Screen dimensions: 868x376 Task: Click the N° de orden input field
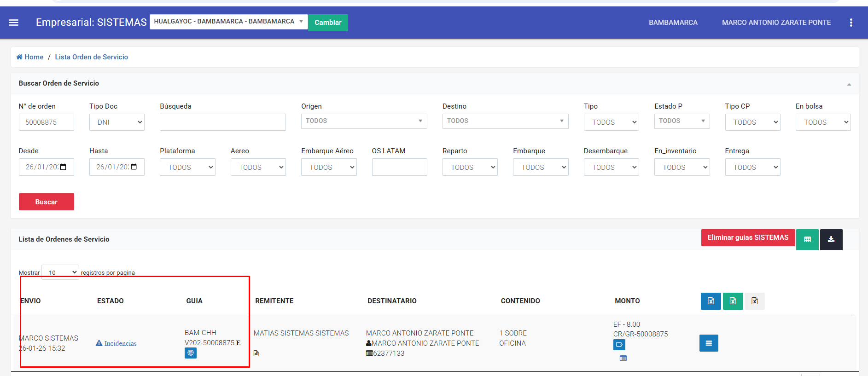point(47,122)
